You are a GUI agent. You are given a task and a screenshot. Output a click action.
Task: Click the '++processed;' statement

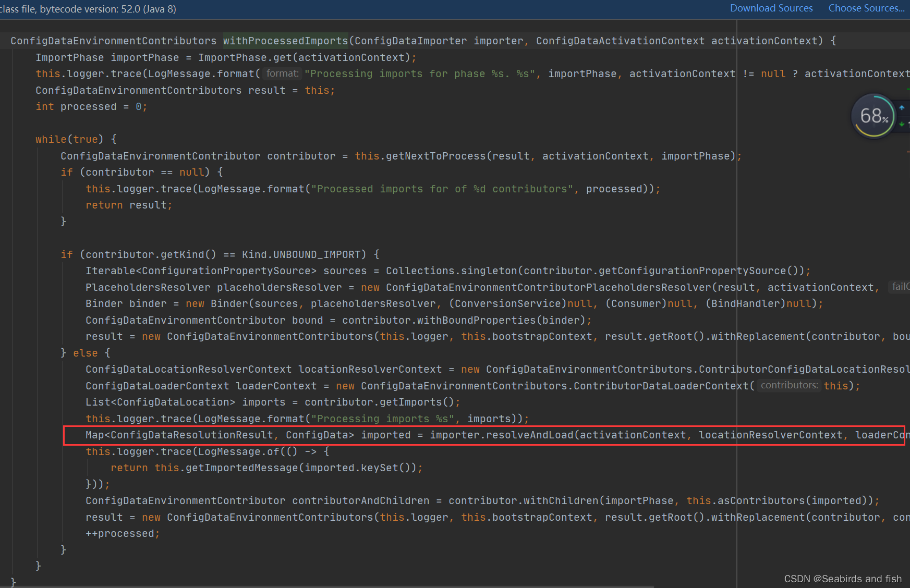click(123, 533)
